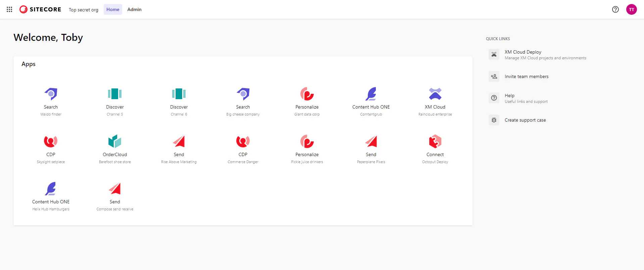Open Send icon for Compose send receive
This screenshot has height=270, width=644.
click(x=115, y=189)
